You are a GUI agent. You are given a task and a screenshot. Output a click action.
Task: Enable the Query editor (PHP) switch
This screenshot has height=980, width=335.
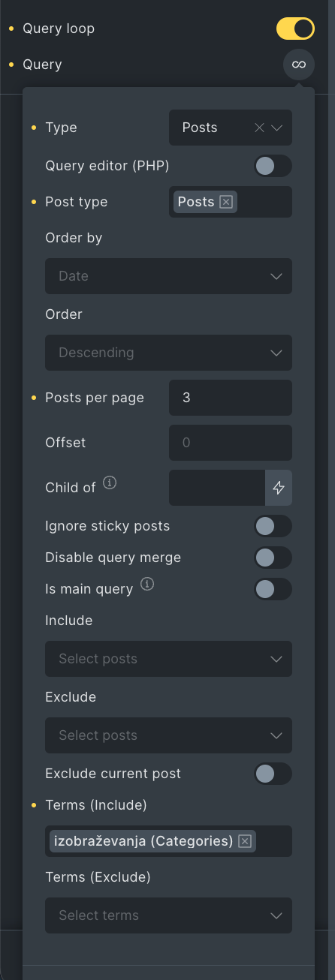(x=273, y=166)
